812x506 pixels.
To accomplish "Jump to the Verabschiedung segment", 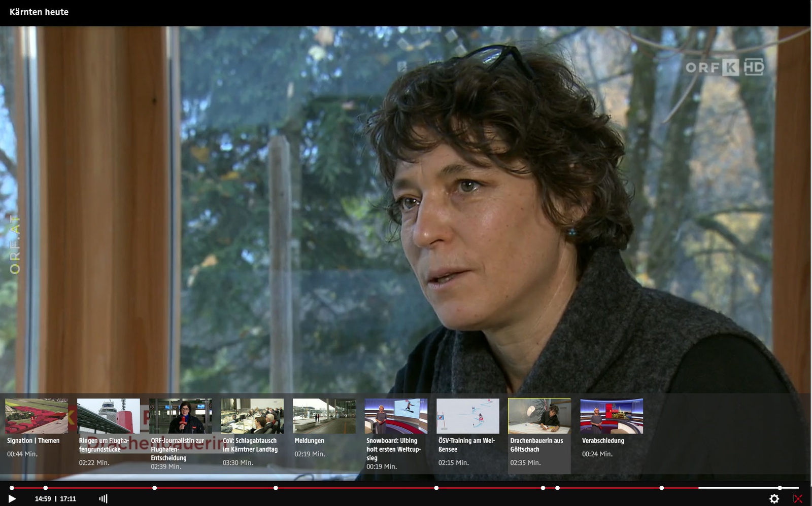I will (x=612, y=416).
